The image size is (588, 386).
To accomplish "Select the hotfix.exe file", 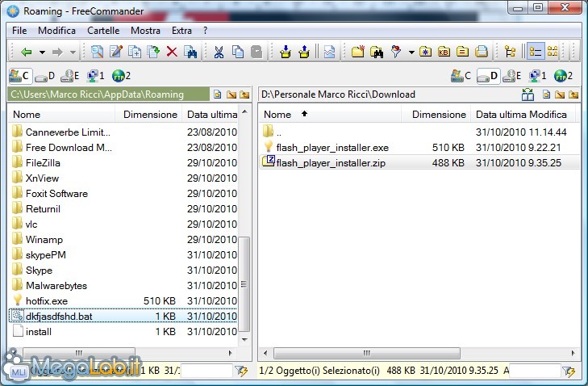I will coord(123,300).
